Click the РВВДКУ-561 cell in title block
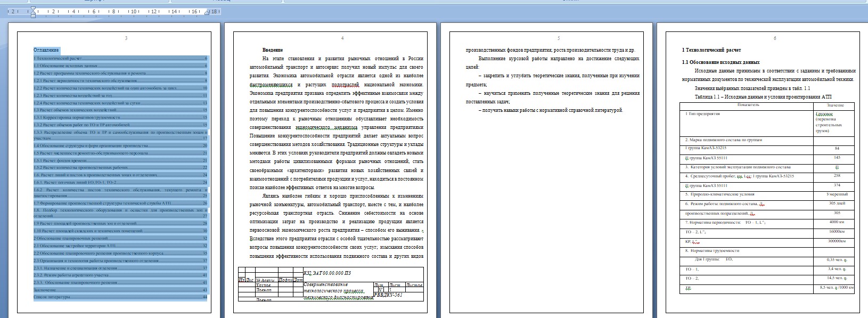Image resolution: width=868 pixels, height=318 pixels. (388, 295)
